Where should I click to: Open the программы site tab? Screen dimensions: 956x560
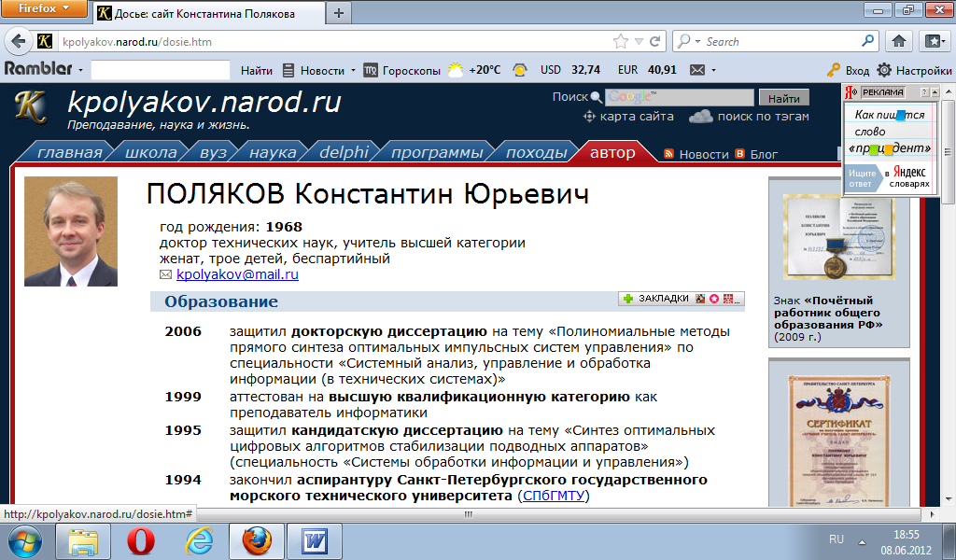tap(437, 152)
